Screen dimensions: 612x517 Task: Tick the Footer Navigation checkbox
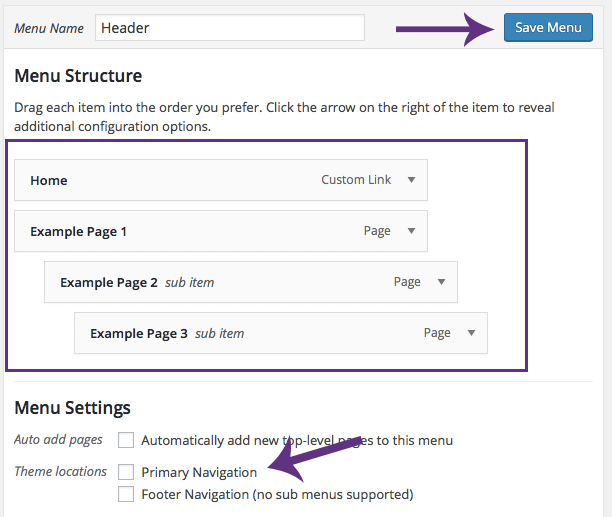(126, 494)
